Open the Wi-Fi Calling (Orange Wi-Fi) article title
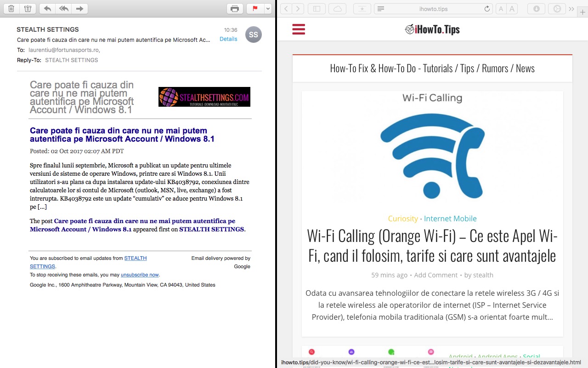 432,246
